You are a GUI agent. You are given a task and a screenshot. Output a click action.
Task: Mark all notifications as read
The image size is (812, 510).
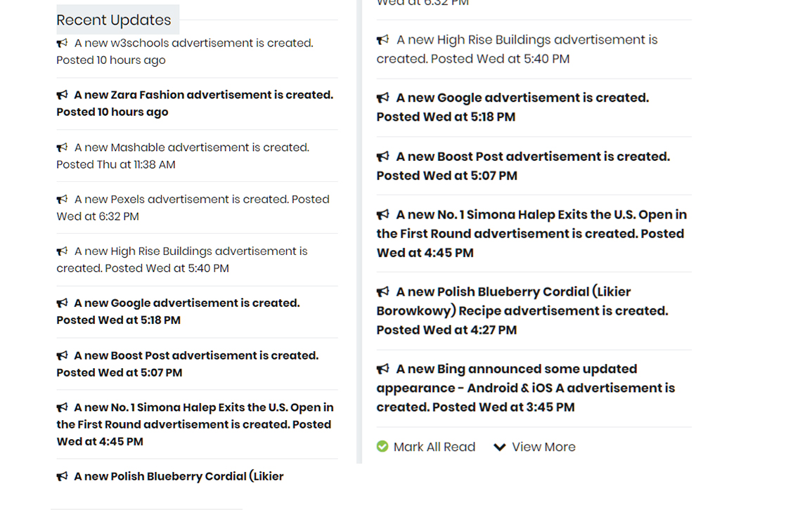pos(434,447)
